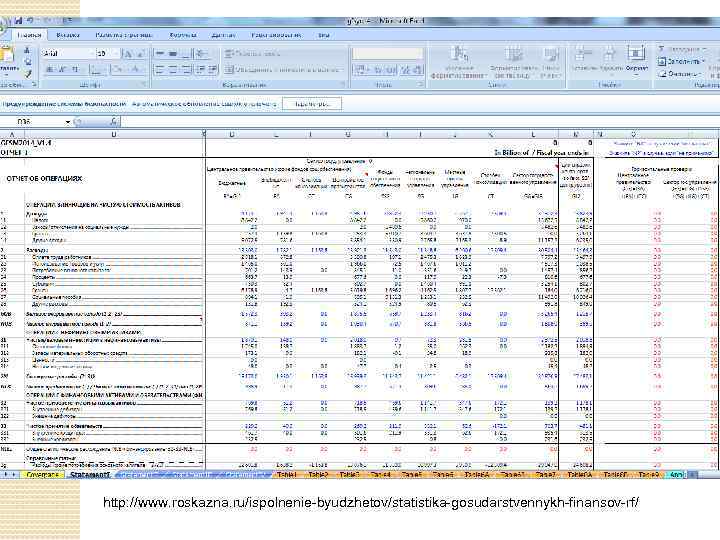The width and height of the screenshot is (720, 540).
Task: Click the AutoSum sigma button
Action: pyautogui.click(x=681, y=49)
